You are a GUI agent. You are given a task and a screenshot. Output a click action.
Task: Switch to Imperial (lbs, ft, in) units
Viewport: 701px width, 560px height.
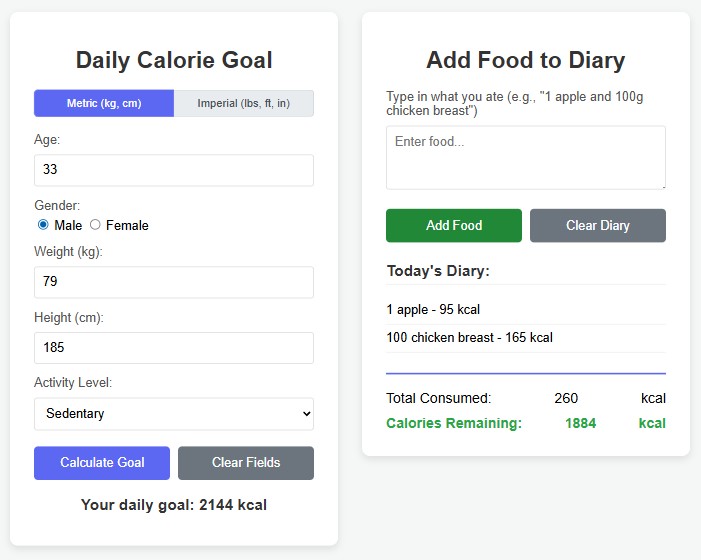click(x=244, y=103)
